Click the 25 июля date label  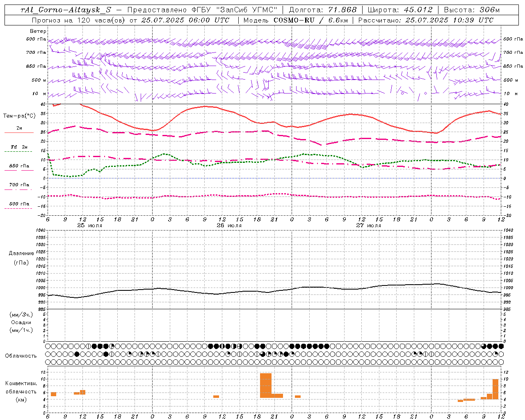[x=90, y=226]
